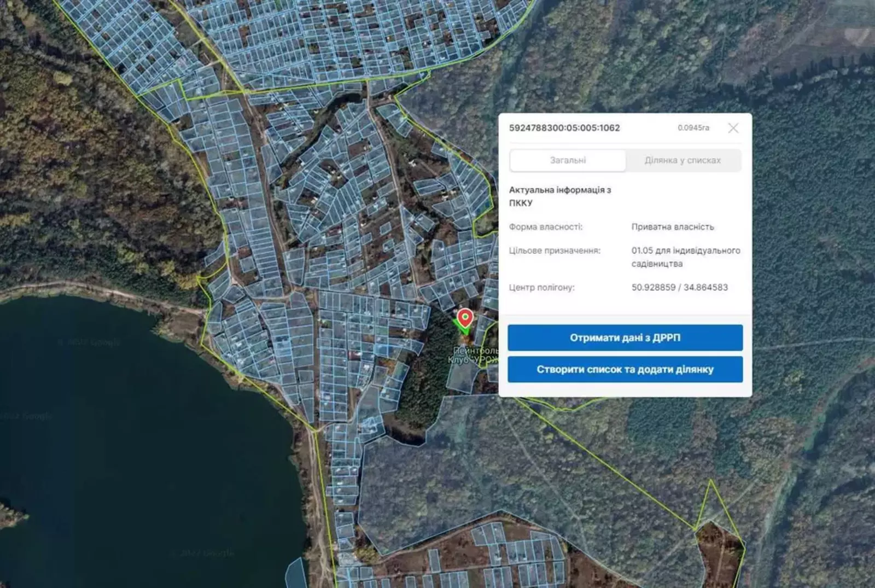
Task: Click the Пейнтбольний клуб map label
Action: pyautogui.click(x=474, y=355)
